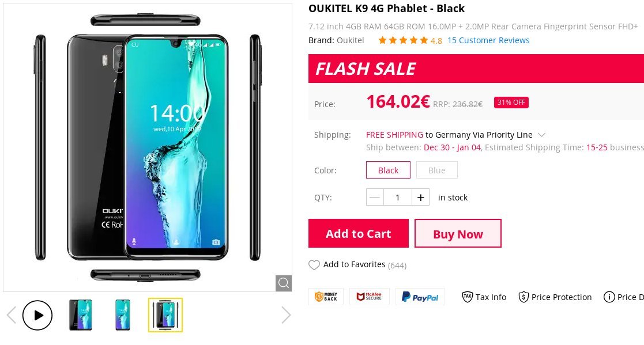Open the 15 Customer Reviews link
The height and width of the screenshot is (345, 644).
[488, 40]
